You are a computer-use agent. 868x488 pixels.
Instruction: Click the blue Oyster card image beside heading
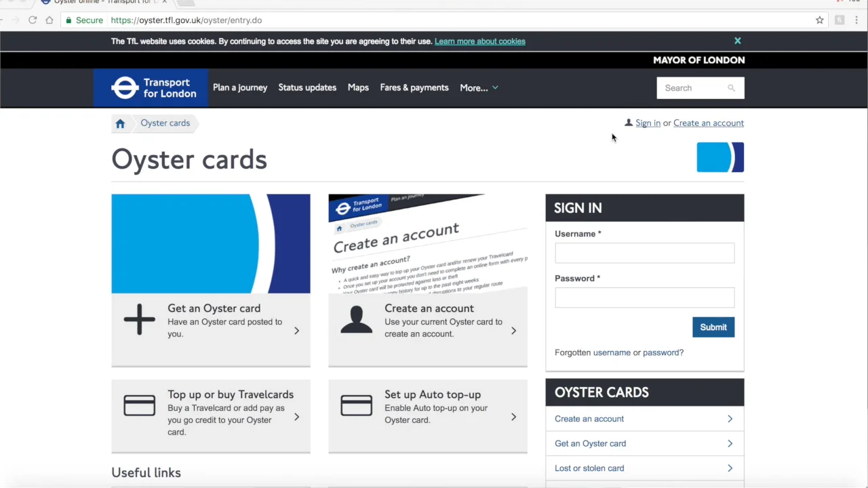[720, 157]
